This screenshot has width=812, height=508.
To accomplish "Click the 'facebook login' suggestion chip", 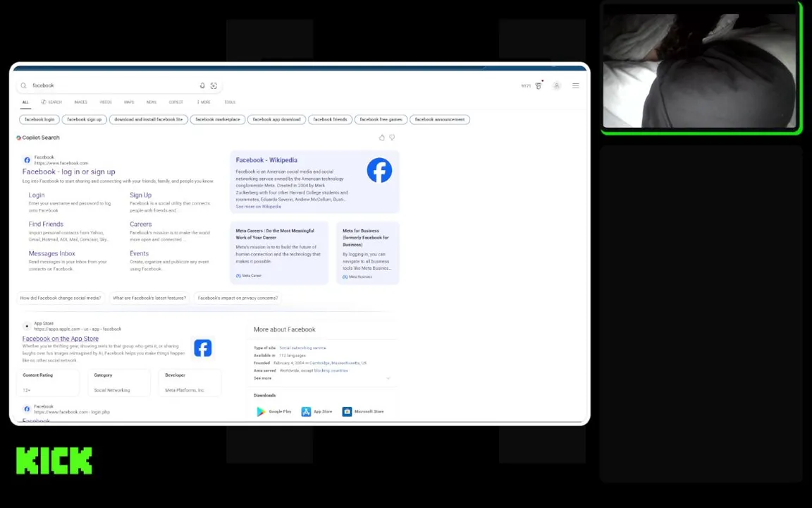I will coord(39,119).
